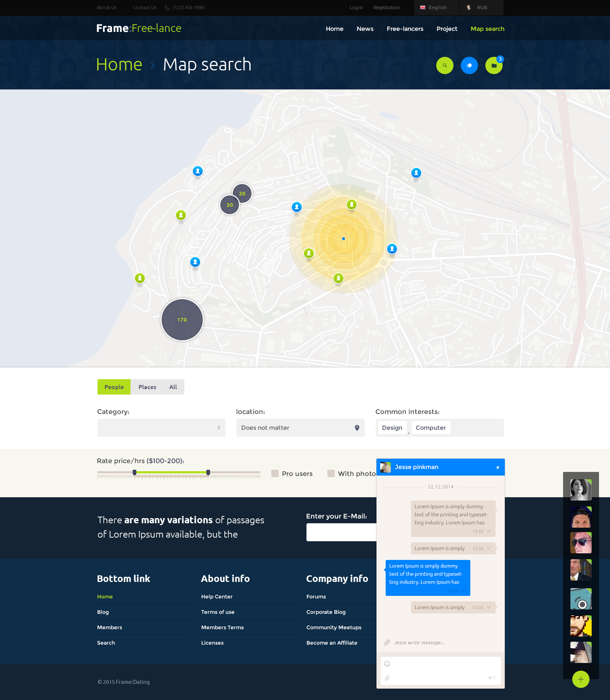Click the green plus button below avatars

point(581,679)
